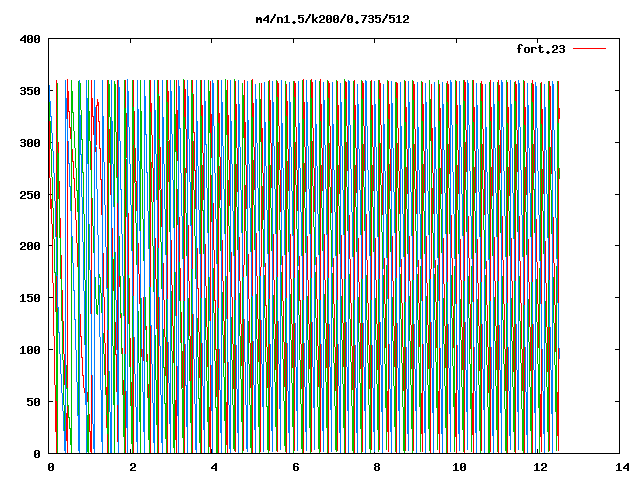Image resolution: width=640 pixels, height=480 pixels.
Task: Click y-axis label 400
Action: coord(30,39)
